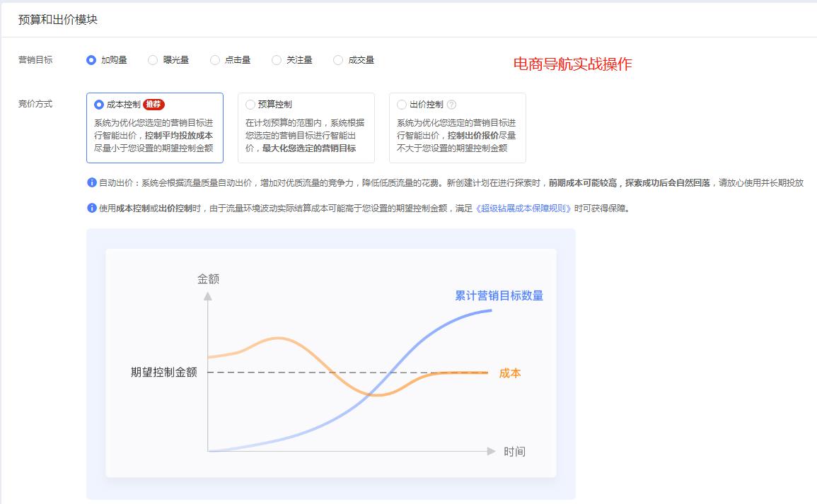Select the 成交量 marketing goal
Viewport: 817px width, 504px height.
click(x=338, y=60)
